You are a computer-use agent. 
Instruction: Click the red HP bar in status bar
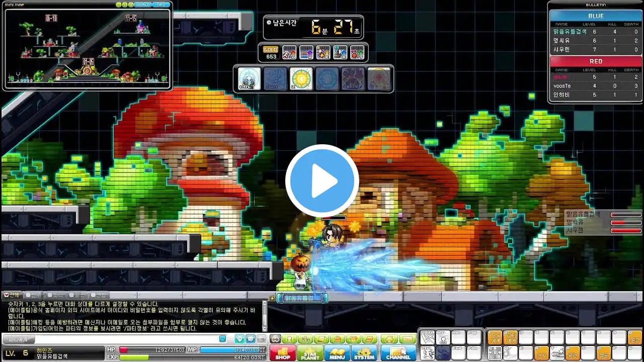(x=152, y=350)
